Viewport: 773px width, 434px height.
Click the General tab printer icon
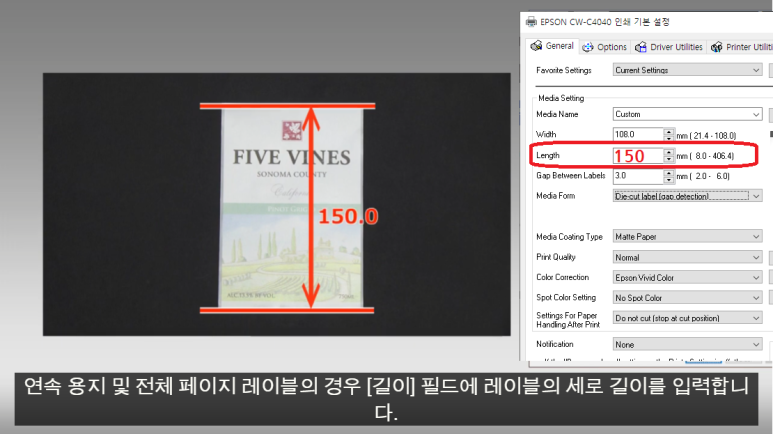536,46
